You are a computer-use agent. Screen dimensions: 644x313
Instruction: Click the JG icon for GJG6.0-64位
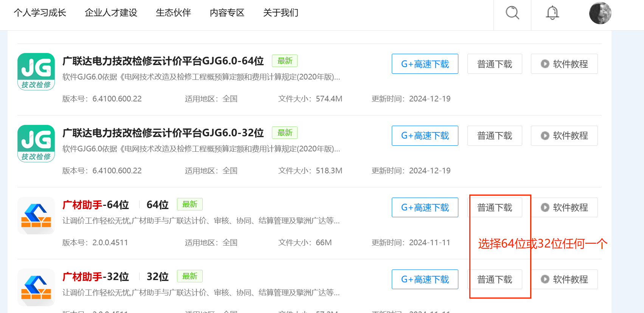pos(36,72)
